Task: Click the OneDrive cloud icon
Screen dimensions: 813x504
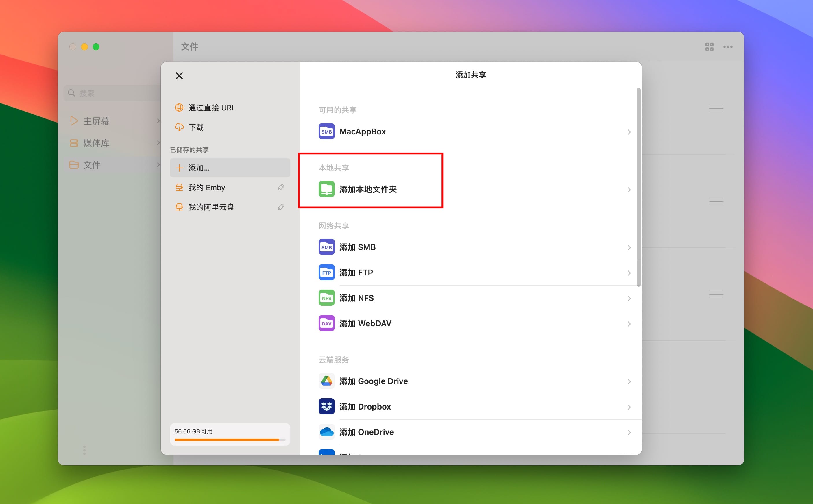Action: (326, 432)
